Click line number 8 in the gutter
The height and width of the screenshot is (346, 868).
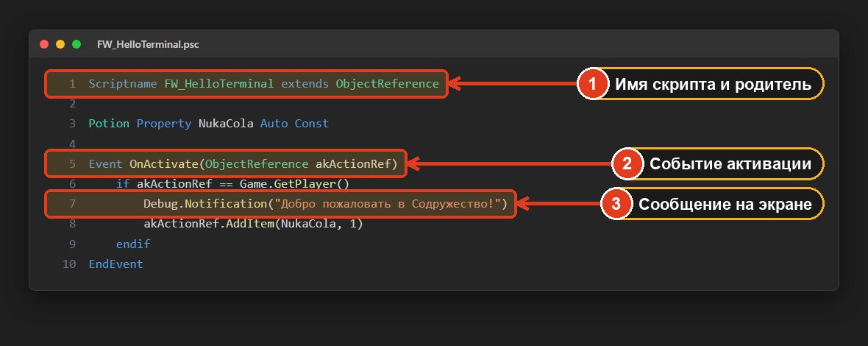click(x=72, y=225)
